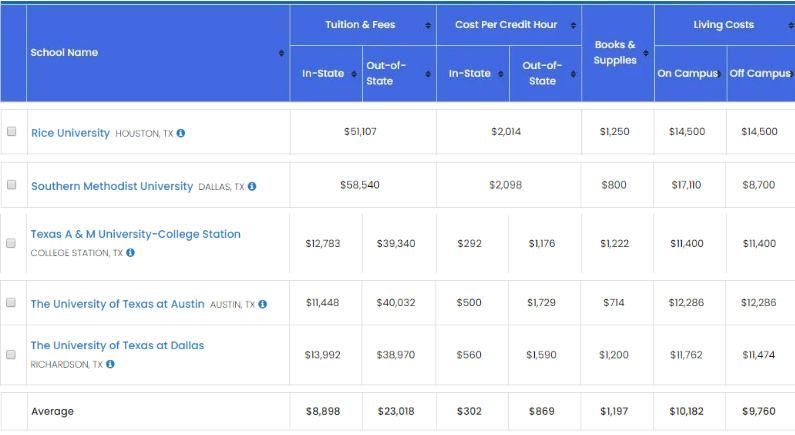Image resolution: width=795 pixels, height=435 pixels.
Task: Sort by On Campus living cost arrow
Action: point(719,74)
